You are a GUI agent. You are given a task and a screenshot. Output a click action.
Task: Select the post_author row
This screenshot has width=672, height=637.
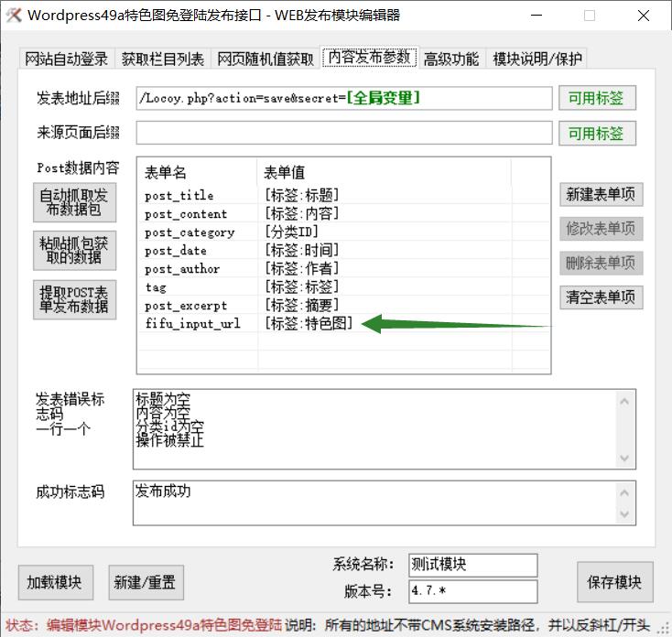click(x=343, y=268)
